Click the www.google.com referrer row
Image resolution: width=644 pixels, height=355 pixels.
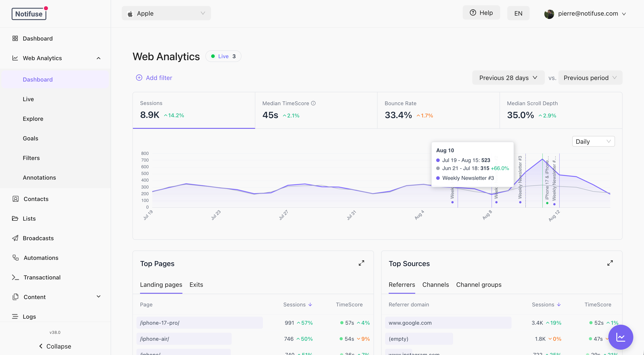(502, 323)
